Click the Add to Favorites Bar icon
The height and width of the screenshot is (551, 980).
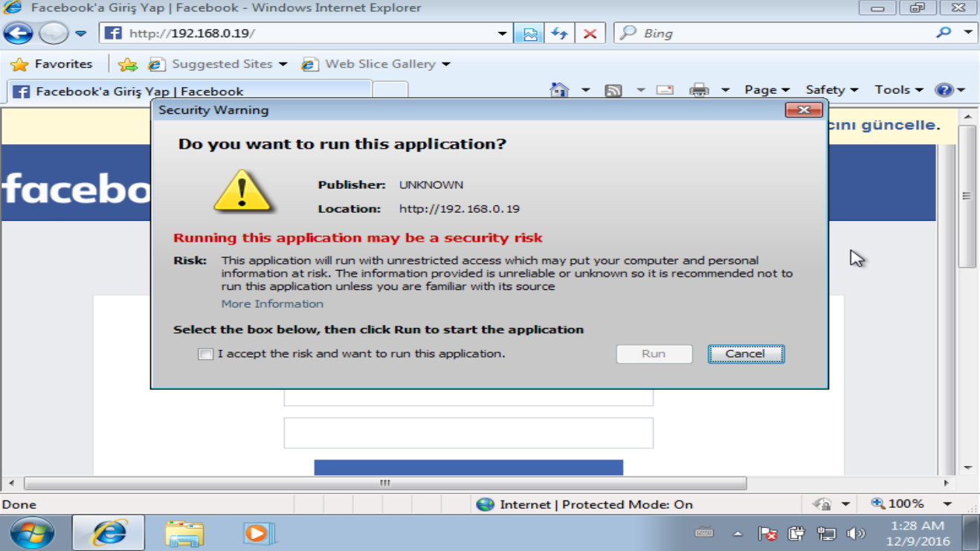pyautogui.click(x=128, y=65)
